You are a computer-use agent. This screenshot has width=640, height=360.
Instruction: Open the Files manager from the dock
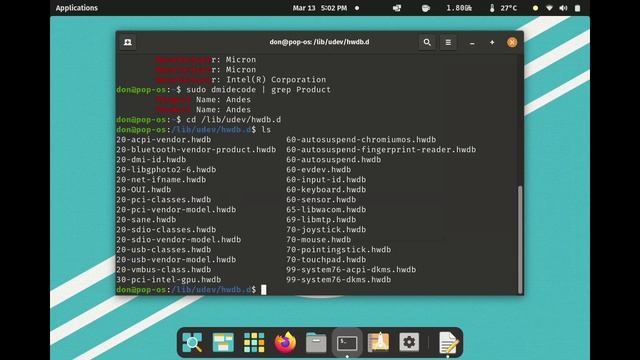(x=316, y=342)
